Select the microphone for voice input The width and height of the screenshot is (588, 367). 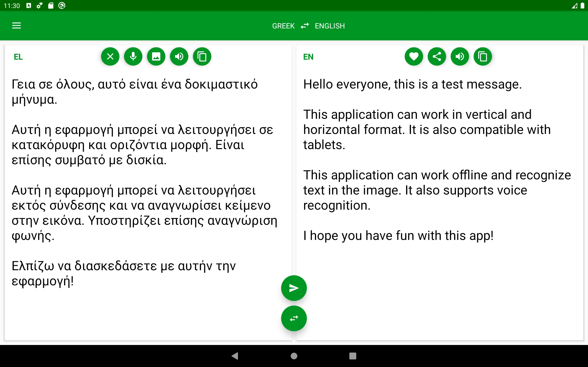[x=133, y=56]
